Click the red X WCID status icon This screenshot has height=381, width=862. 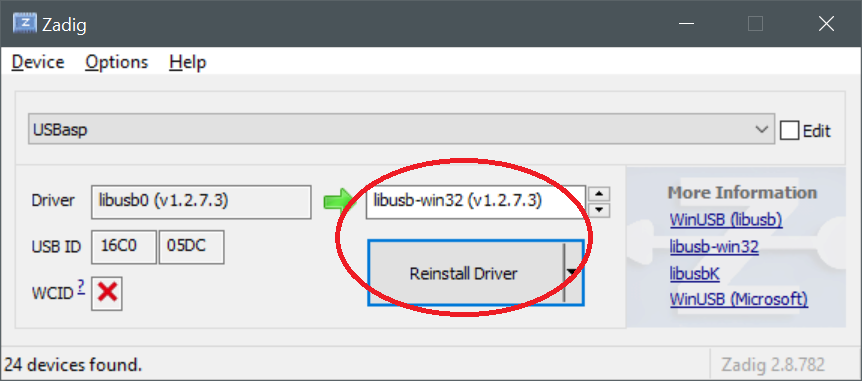click(x=107, y=292)
